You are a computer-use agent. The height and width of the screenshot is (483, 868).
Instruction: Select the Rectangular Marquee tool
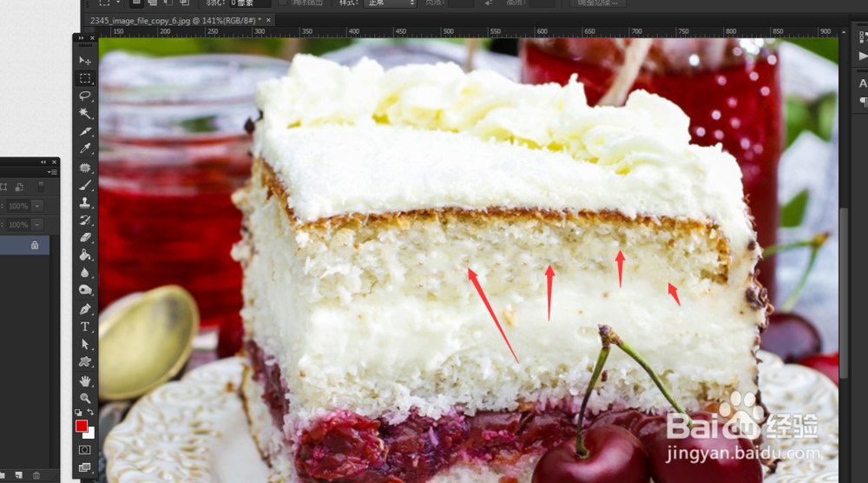pyautogui.click(x=85, y=78)
